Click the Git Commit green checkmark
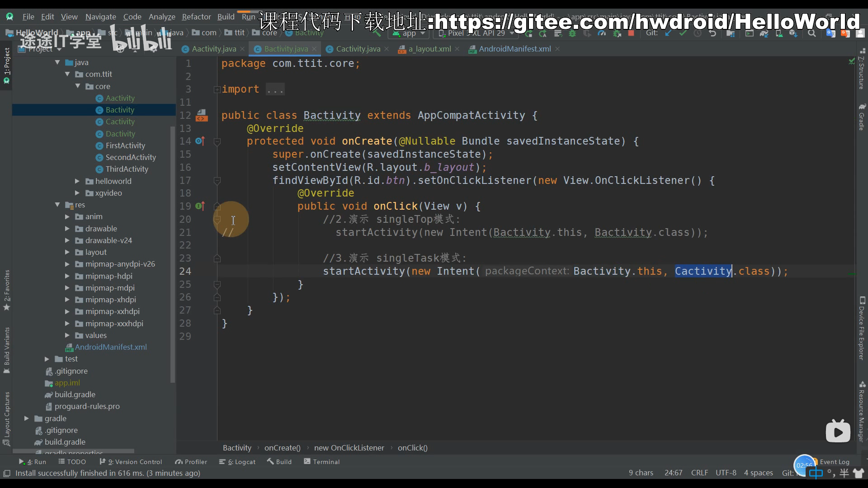The width and height of the screenshot is (868, 488). coord(683,33)
